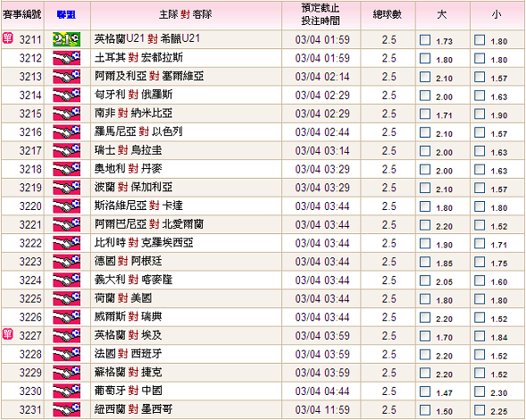Tick the under 1.84 checkbox for match 3227
The width and height of the screenshot is (526, 420).
480,336
